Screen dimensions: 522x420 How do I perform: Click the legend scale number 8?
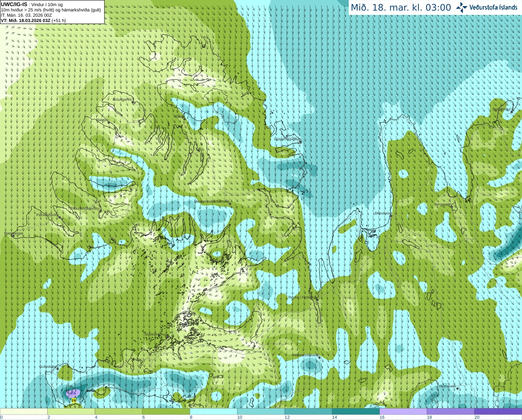click(x=190, y=417)
